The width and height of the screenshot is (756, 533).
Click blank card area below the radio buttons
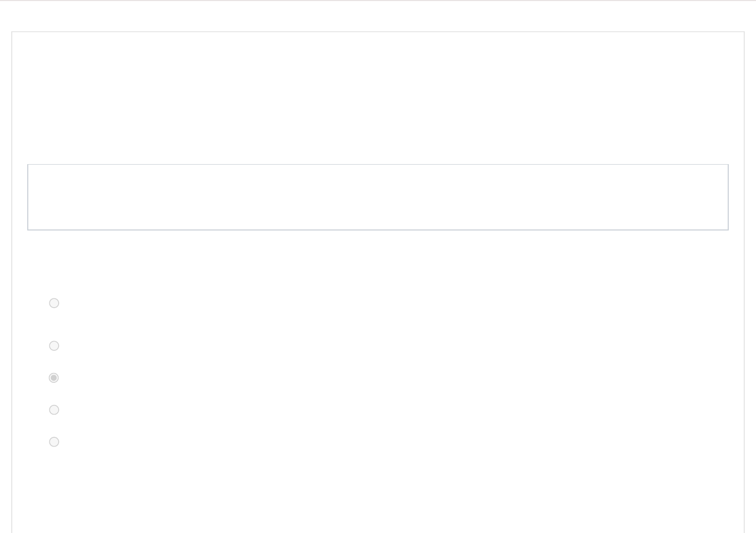pyautogui.click(x=378, y=489)
